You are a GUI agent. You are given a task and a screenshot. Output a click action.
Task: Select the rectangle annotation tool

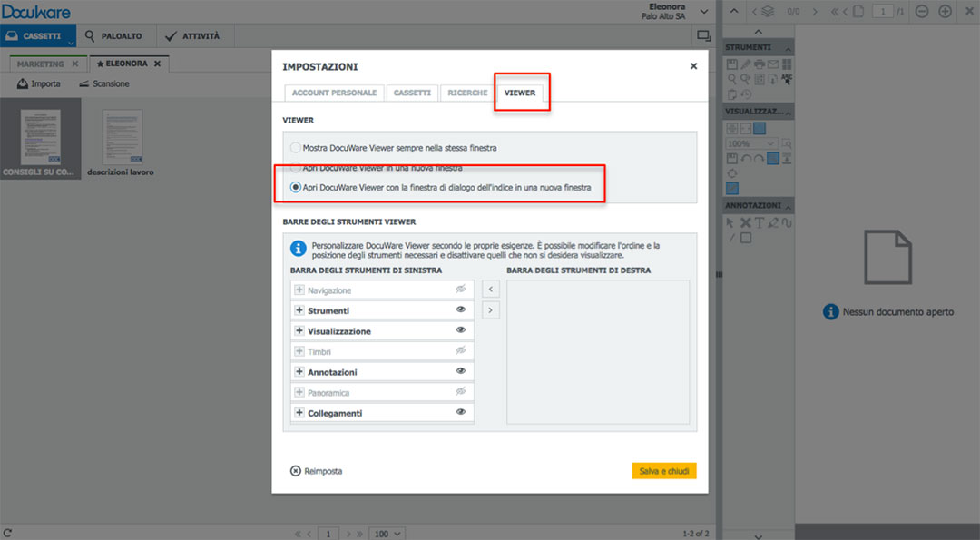[746, 238]
